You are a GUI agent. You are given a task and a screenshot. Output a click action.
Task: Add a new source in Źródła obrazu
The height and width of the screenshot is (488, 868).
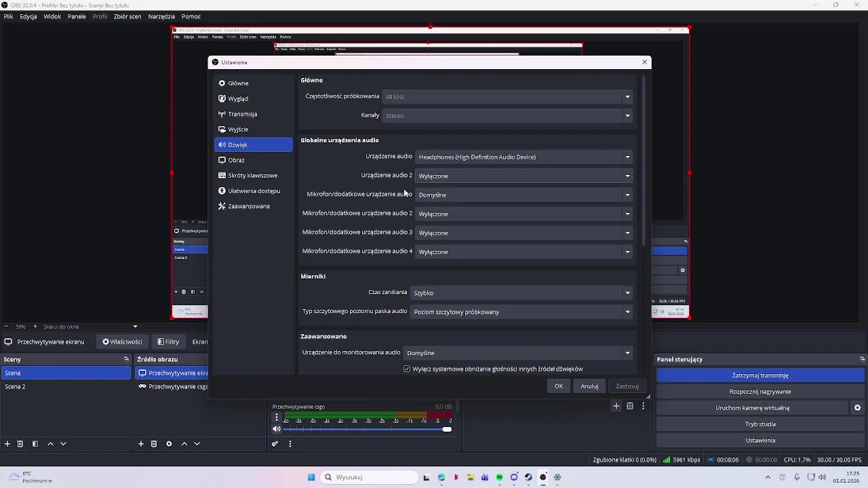tap(141, 444)
